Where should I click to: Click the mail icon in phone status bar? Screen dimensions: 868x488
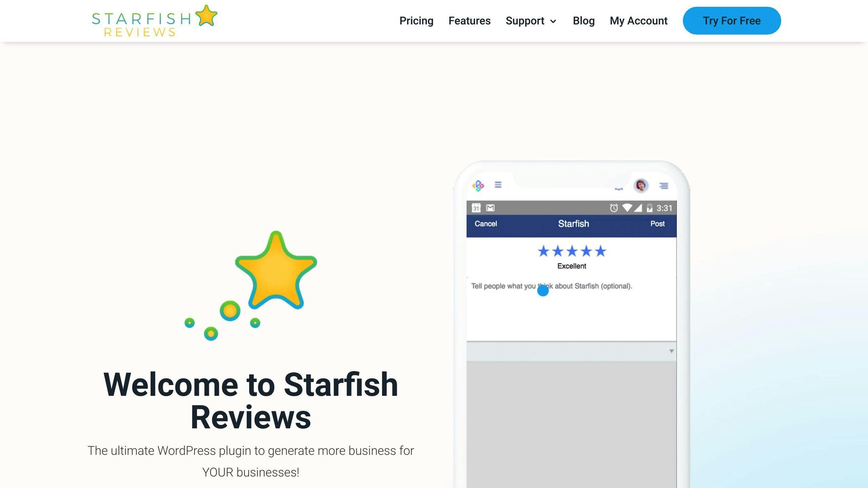pos(490,208)
